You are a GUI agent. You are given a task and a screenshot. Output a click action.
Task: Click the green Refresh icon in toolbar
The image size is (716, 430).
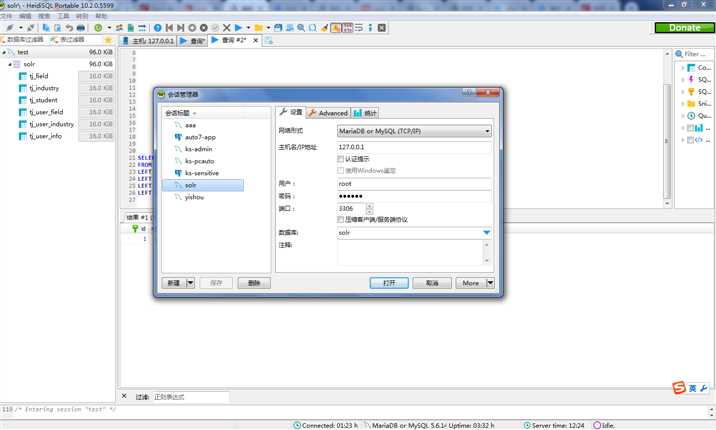click(x=98, y=28)
